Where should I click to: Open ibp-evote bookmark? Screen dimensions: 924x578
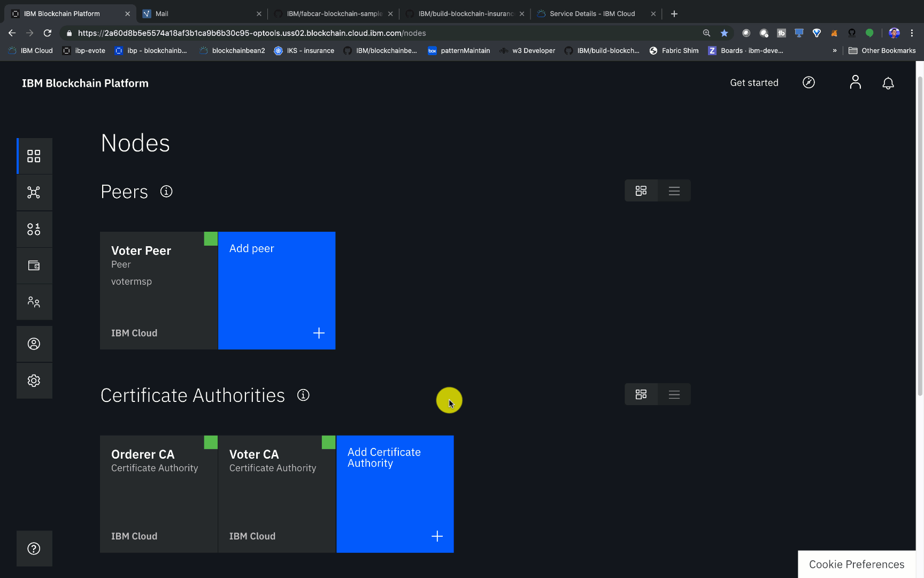tap(84, 50)
